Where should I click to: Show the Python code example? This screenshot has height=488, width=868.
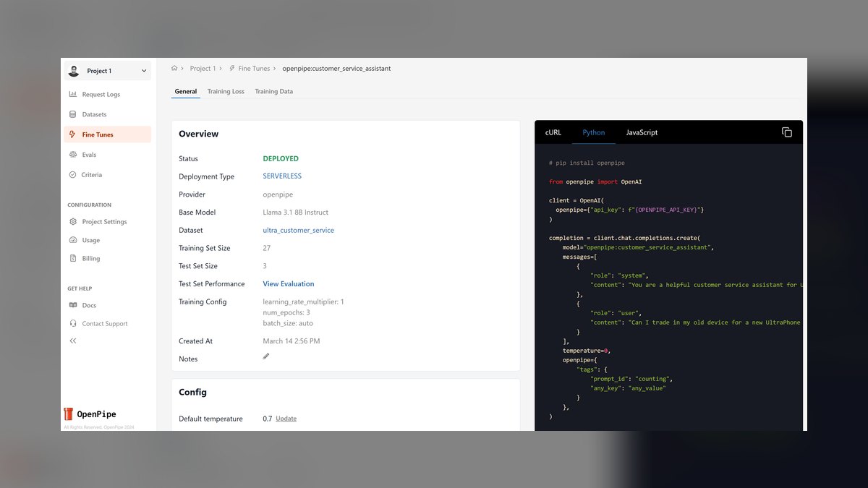(594, 132)
